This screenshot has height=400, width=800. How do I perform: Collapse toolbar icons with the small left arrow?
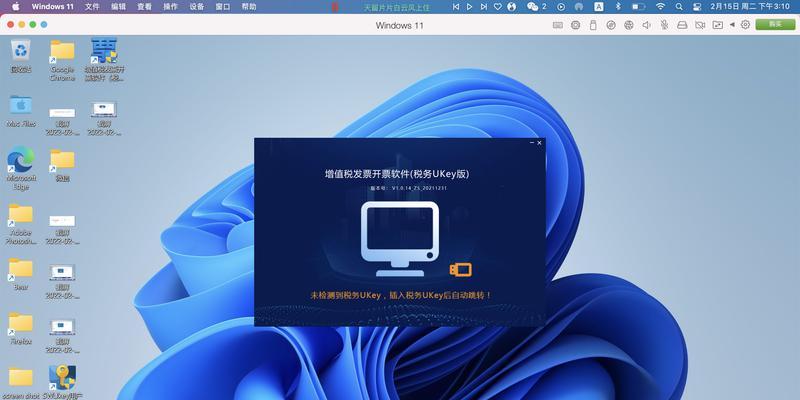pyautogui.click(x=732, y=24)
